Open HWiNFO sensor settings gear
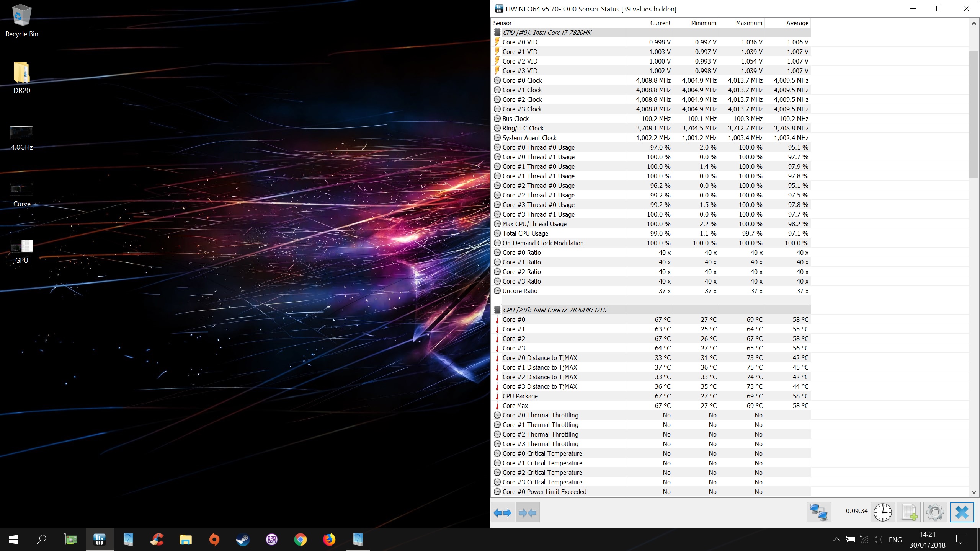The width and height of the screenshot is (980, 551). click(935, 512)
